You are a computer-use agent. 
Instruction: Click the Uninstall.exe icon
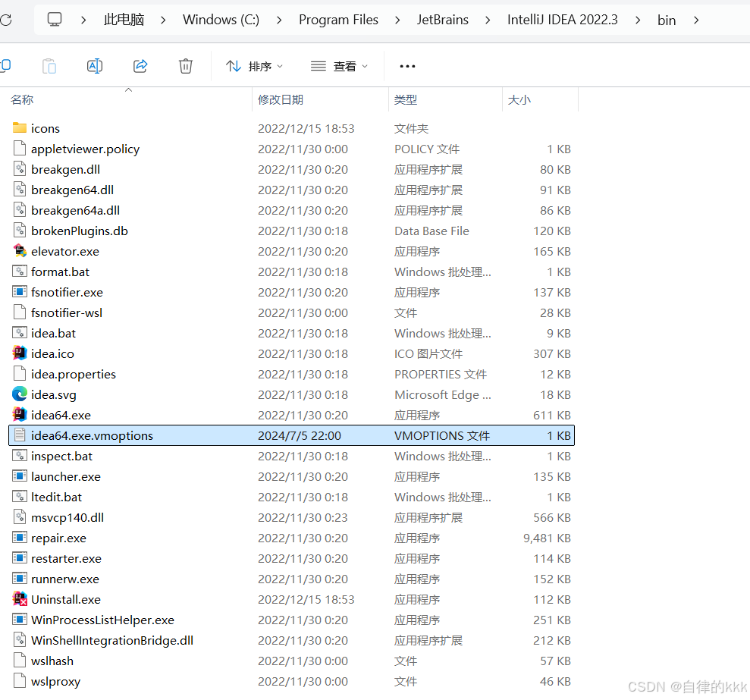[20, 598]
